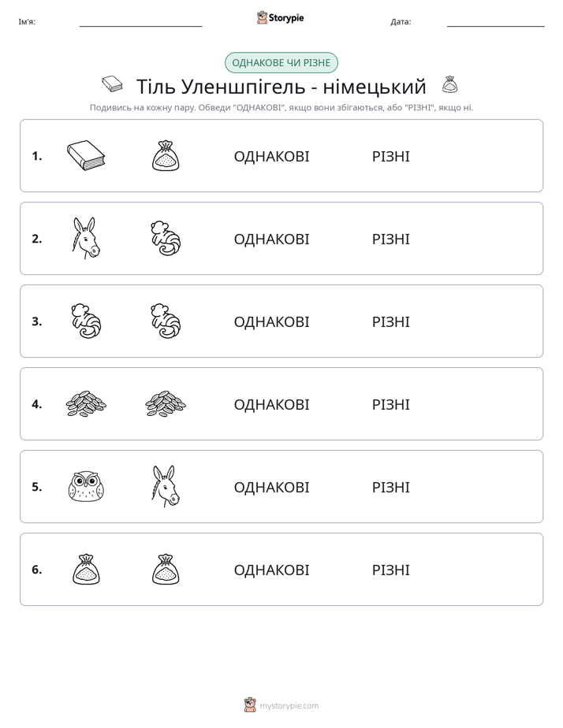Image resolution: width=563 pixels, height=728 pixels.
Task: Click the ОДНАКОВЕ ЧИ РІЗНЕ badge
Action: (281, 63)
